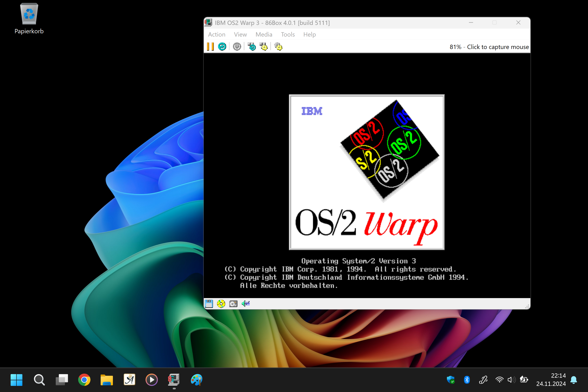This screenshot has height=392, width=588.
Task: Select the Papierkorb desktop icon
Action: click(x=29, y=19)
